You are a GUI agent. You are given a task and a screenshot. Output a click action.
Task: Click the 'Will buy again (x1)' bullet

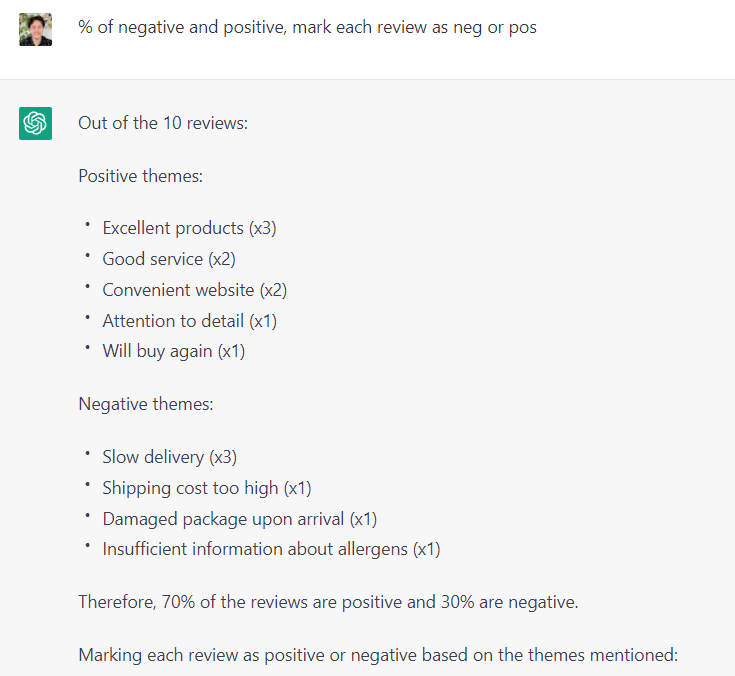pos(173,351)
